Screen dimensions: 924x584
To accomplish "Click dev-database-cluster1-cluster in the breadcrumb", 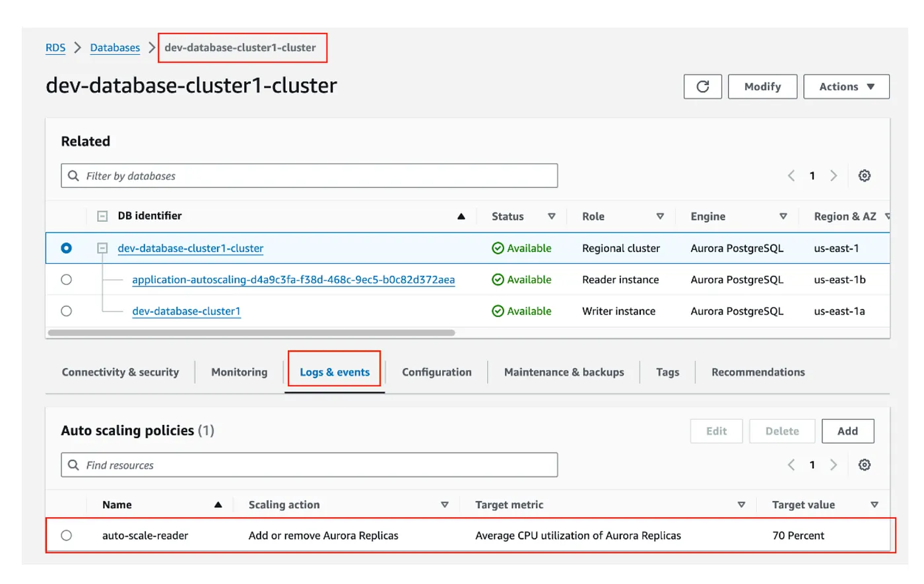I will click(240, 48).
